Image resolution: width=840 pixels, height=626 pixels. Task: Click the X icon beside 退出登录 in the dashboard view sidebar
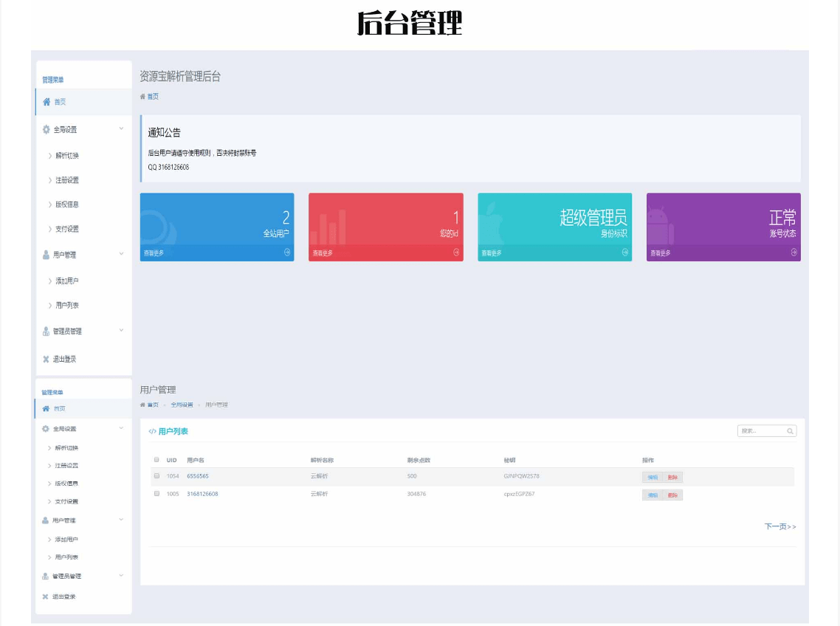[x=46, y=359]
